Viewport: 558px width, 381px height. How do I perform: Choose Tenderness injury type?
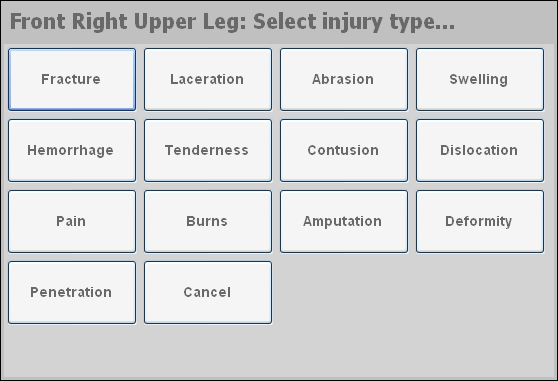point(208,150)
